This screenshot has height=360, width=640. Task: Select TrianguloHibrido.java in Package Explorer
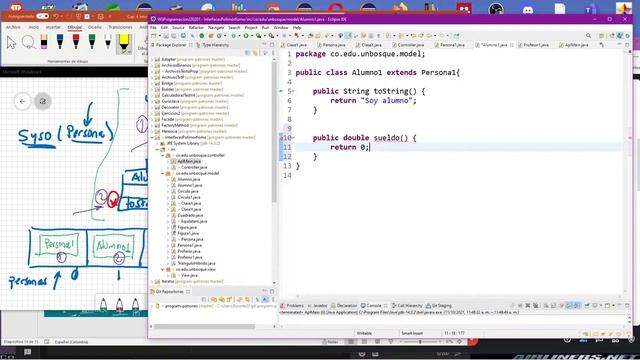pos(196,263)
